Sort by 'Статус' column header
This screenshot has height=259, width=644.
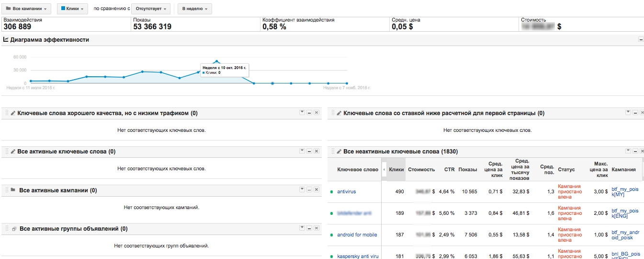[x=566, y=169]
